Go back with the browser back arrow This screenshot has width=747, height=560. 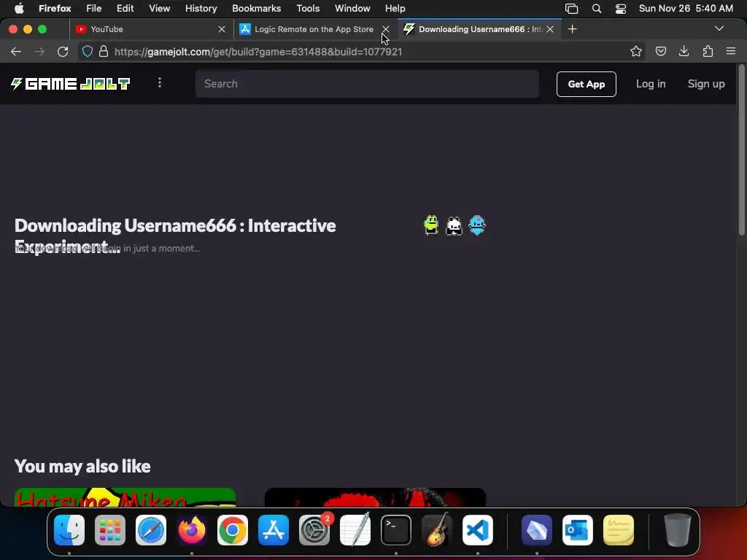click(x=16, y=52)
